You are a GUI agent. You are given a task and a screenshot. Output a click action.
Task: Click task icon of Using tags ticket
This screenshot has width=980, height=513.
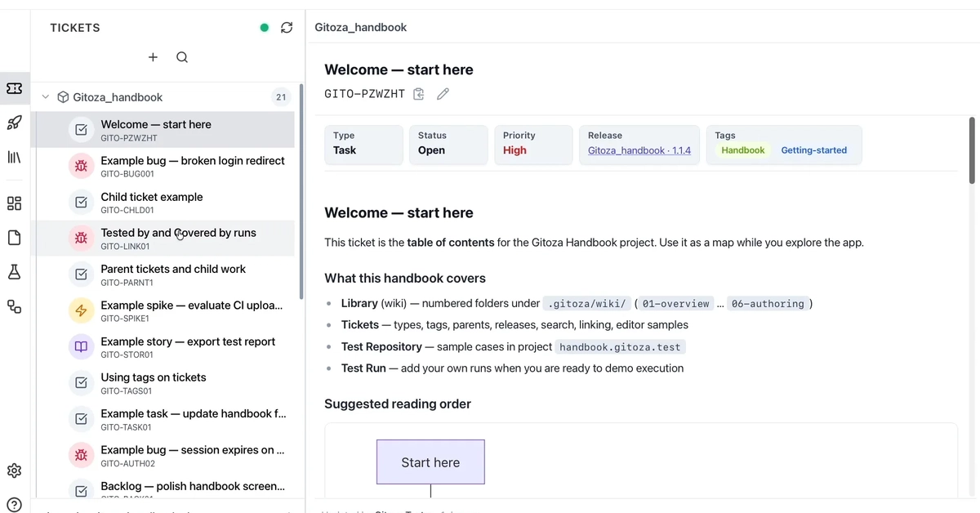pyautogui.click(x=81, y=382)
